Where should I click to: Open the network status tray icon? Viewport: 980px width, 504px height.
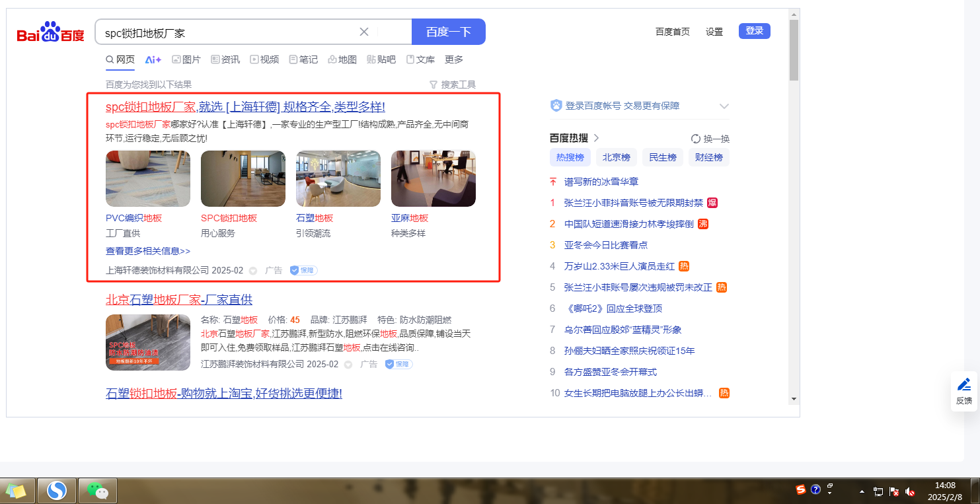tap(878, 491)
